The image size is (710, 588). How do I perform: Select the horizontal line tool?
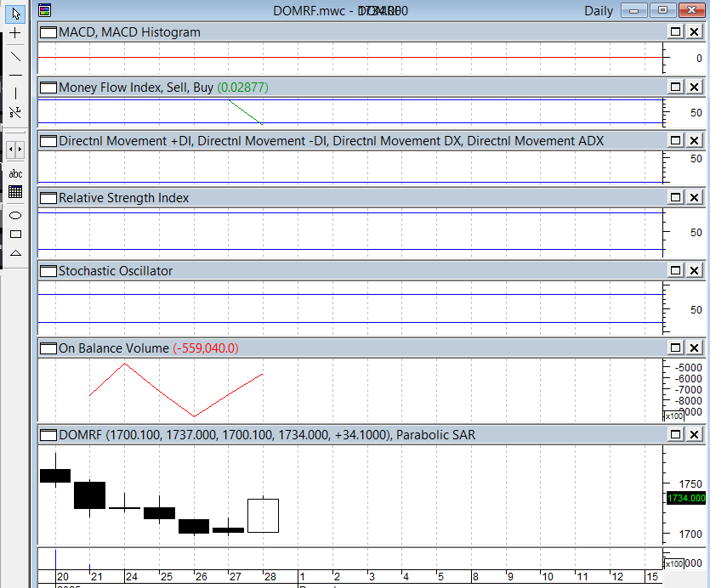(x=15, y=75)
